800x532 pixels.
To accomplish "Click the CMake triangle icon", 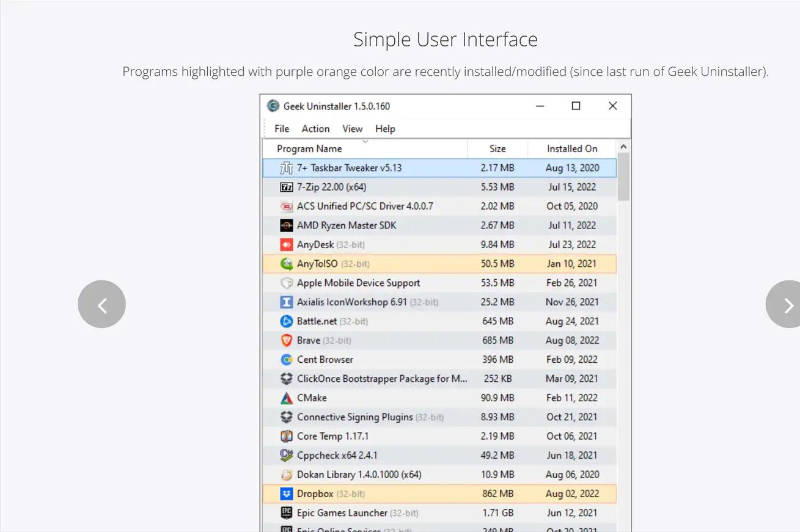I will coord(286,398).
